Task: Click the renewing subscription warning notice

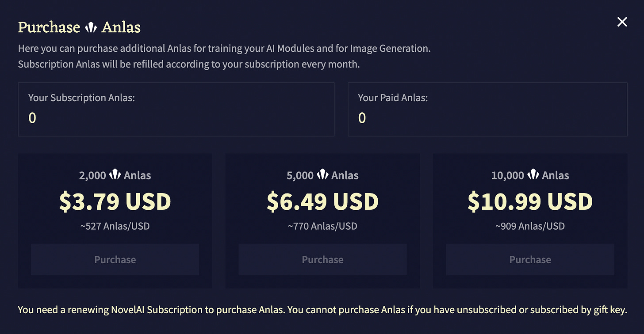Action: coord(322,310)
